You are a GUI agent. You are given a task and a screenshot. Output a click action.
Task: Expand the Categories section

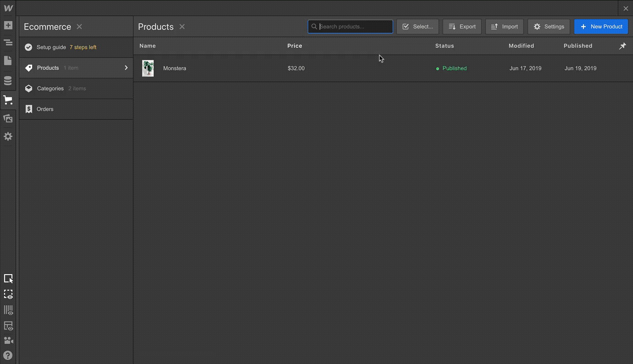(76, 88)
